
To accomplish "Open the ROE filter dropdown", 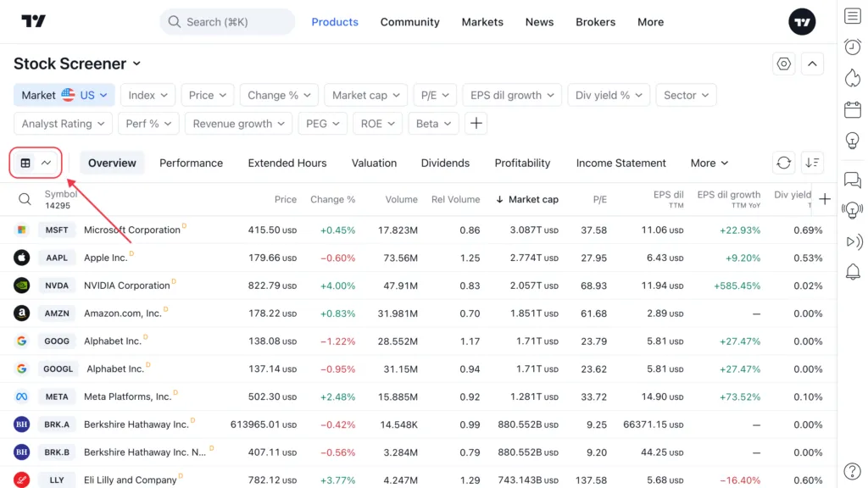I will coord(377,124).
